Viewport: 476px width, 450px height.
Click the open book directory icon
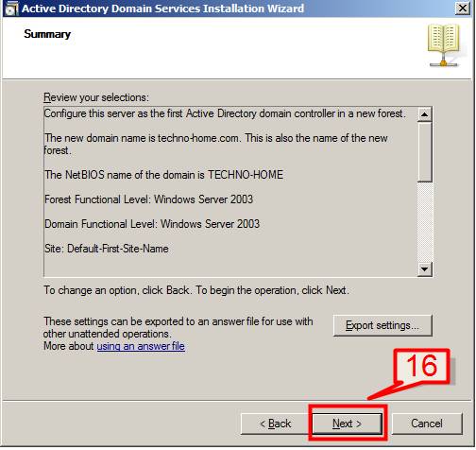tap(444, 45)
